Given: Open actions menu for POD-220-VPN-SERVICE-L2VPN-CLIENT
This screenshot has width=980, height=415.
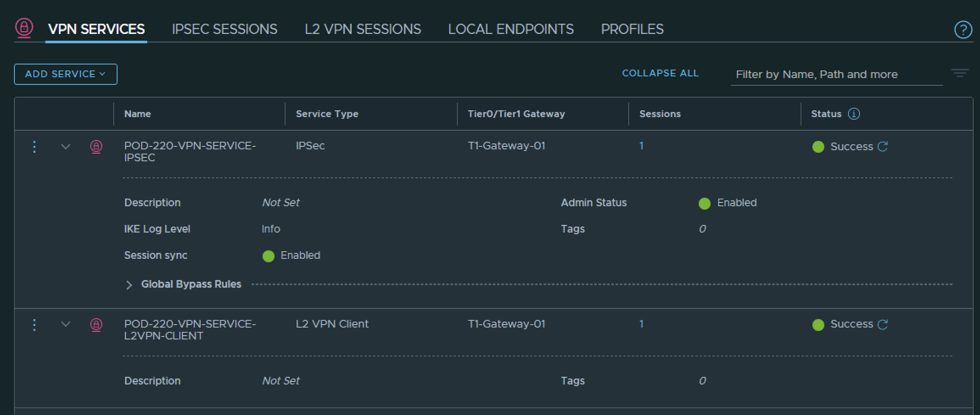Looking at the screenshot, I should point(34,325).
